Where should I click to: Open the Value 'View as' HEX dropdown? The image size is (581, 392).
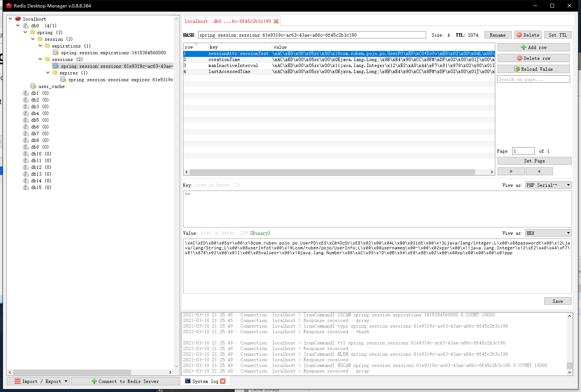click(x=548, y=233)
